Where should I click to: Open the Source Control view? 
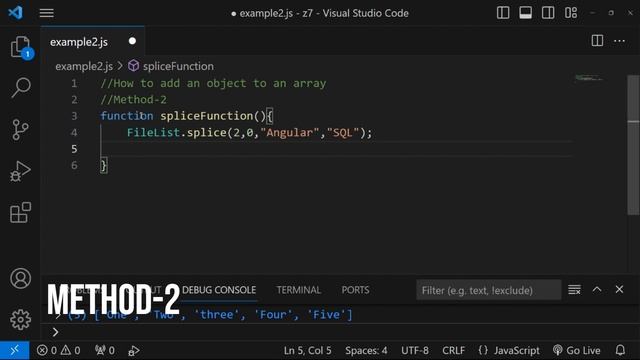tap(20, 130)
